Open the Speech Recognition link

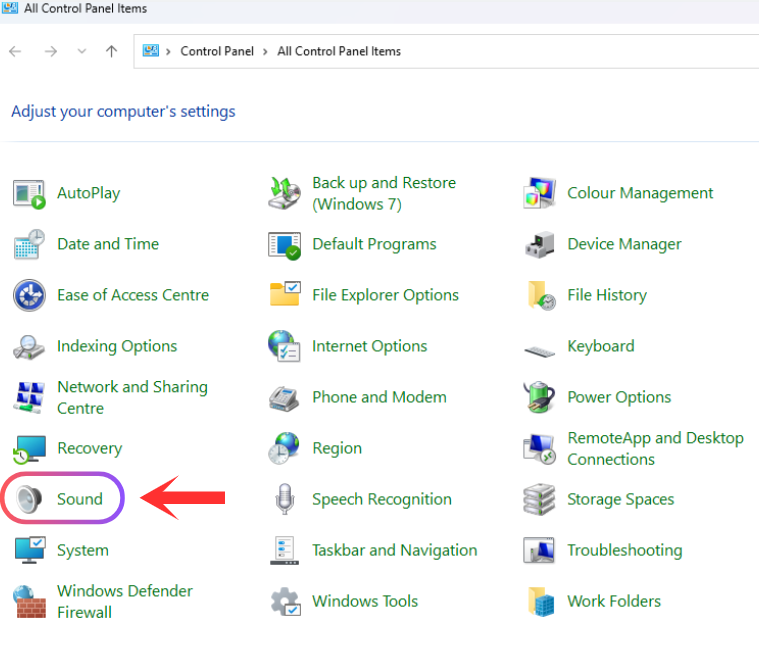[382, 499]
